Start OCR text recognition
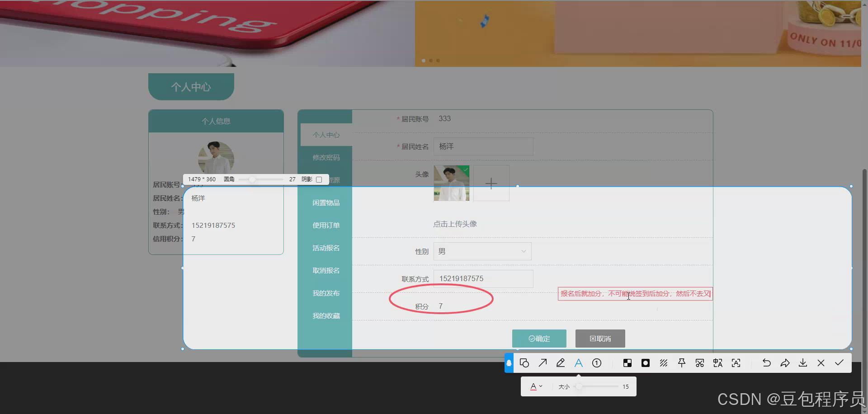 click(x=736, y=363)
